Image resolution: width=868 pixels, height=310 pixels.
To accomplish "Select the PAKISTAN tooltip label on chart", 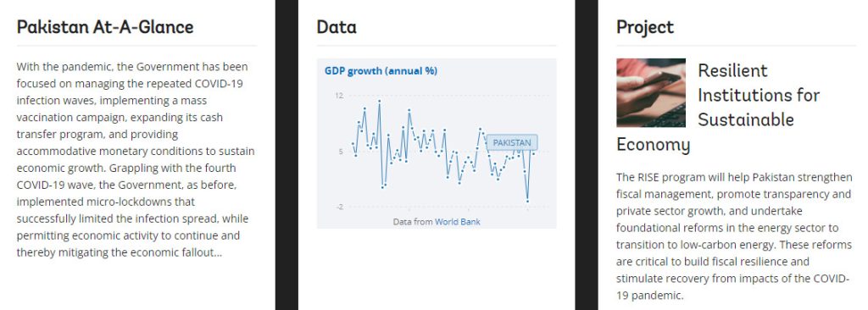I will (x=511, y=143).
